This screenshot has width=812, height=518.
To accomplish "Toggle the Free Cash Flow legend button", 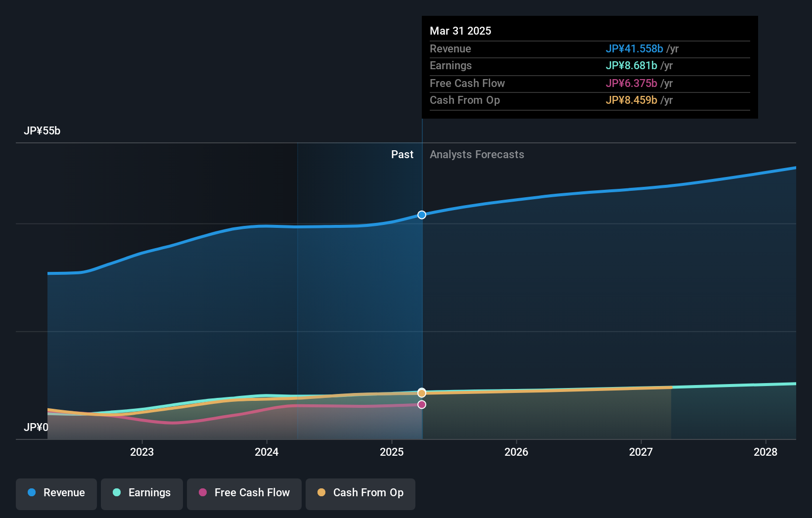I will tap(244, 494).
